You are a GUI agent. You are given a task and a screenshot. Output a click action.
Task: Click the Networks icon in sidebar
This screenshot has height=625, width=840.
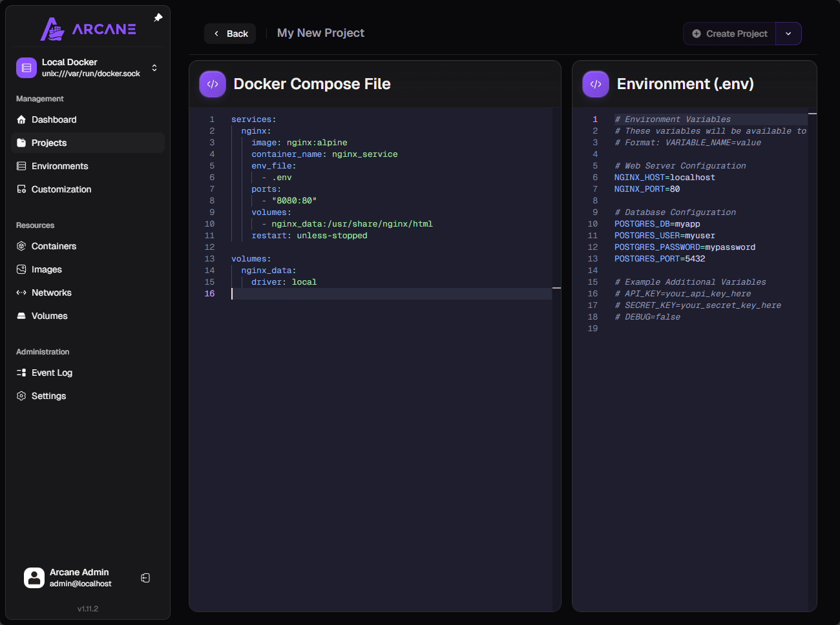coord(21,292)
